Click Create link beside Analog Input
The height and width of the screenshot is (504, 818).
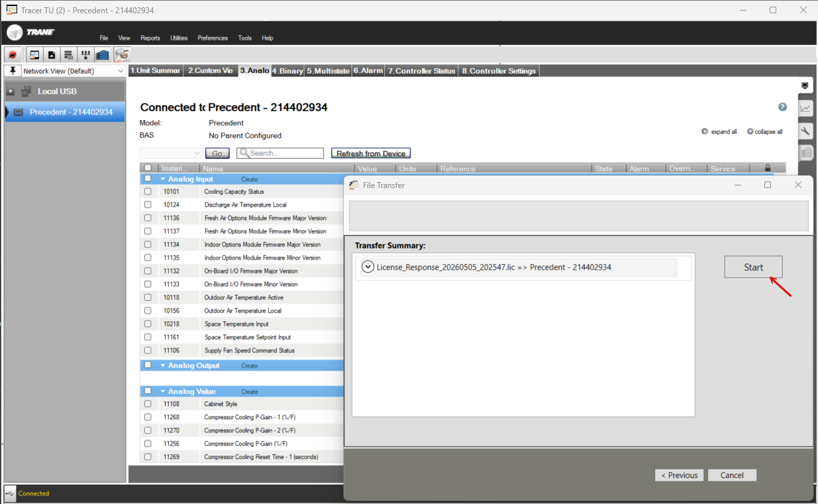coord(250,179)
